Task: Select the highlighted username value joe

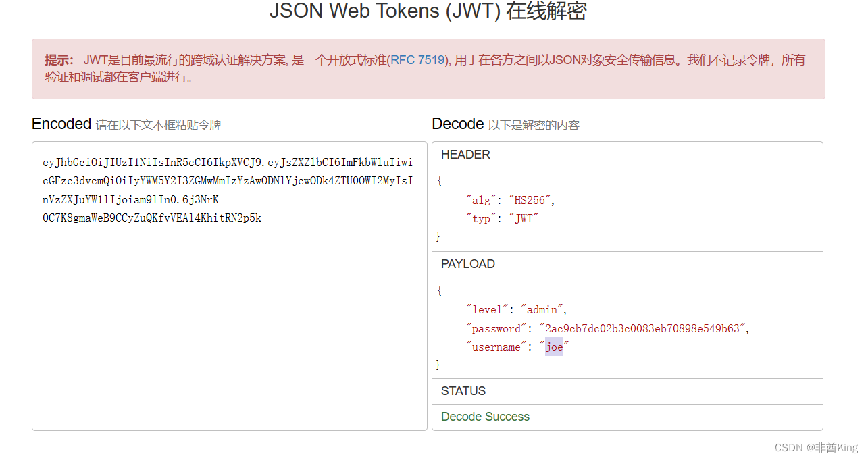Action: pos(554,347)
